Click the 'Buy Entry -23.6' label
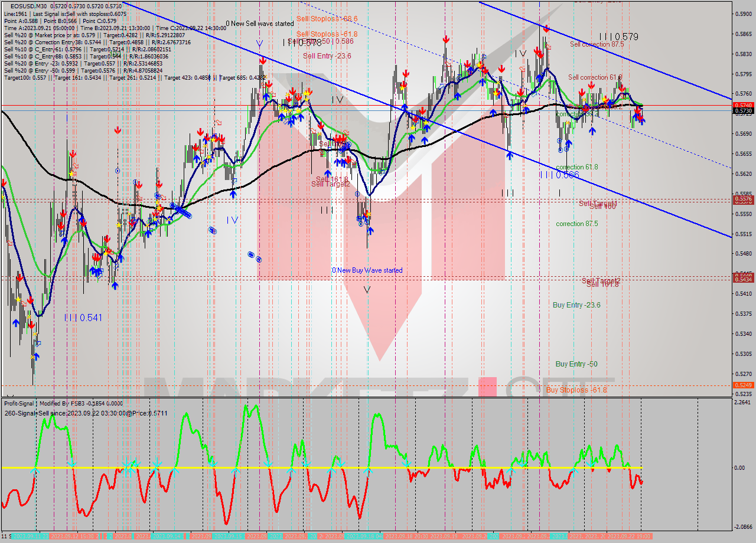 (576, 305)
